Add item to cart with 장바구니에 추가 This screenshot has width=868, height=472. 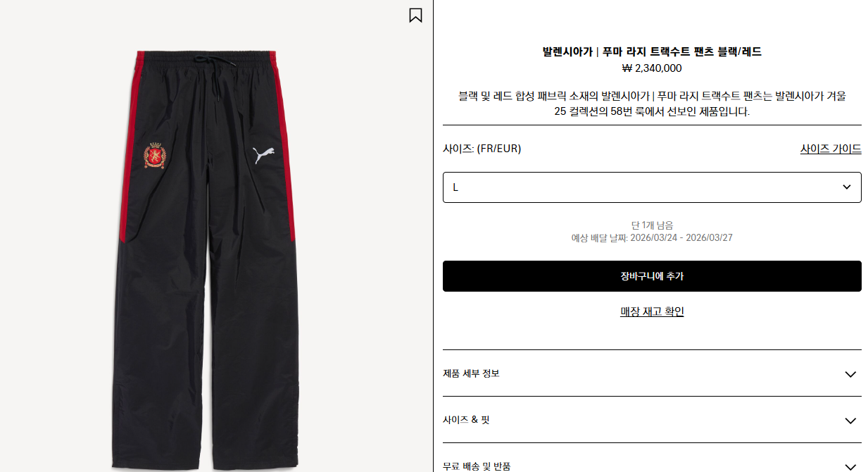tap(652, 276)
